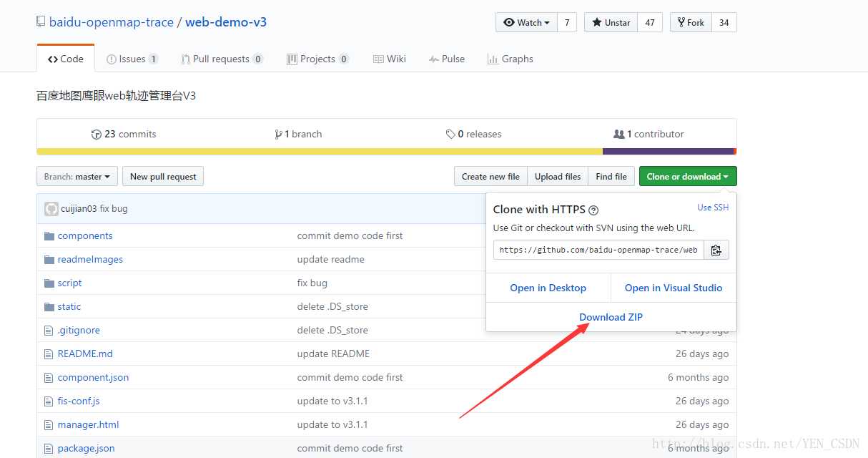Image resolution: width=868 pixels, height=458 pixels.
Task: Open the readmeImages folder
Action: 90,260
